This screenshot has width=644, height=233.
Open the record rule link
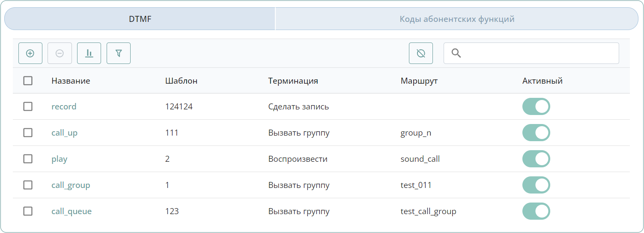tap(64, 106)
